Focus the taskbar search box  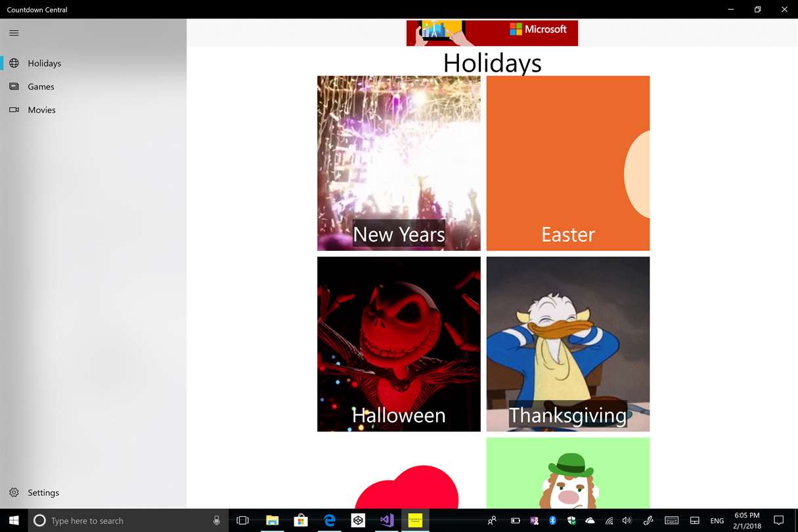point(128,520)
